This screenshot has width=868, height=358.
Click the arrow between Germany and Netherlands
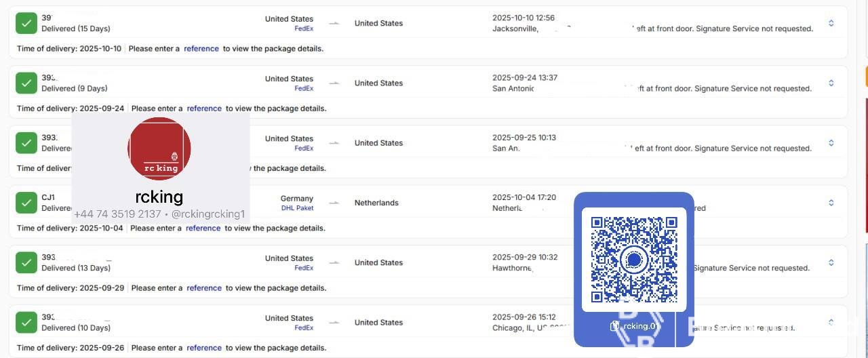click(x=334, y=203)
